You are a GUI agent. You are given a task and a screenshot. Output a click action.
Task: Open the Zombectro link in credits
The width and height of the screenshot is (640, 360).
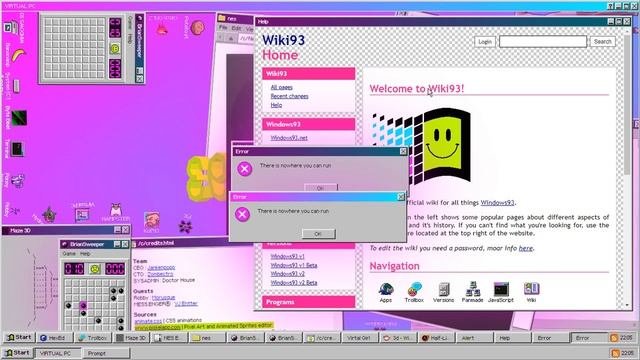(160, 274)
